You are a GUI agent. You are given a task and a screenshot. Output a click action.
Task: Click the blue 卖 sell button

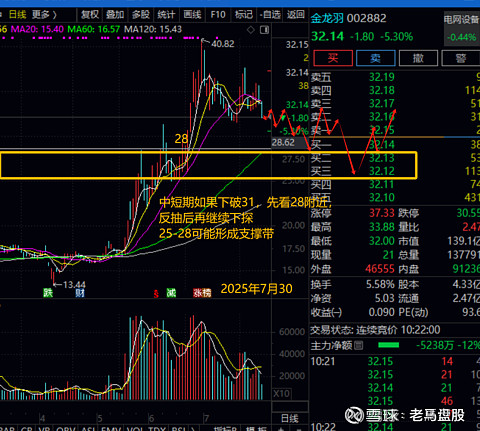[376, 58]
